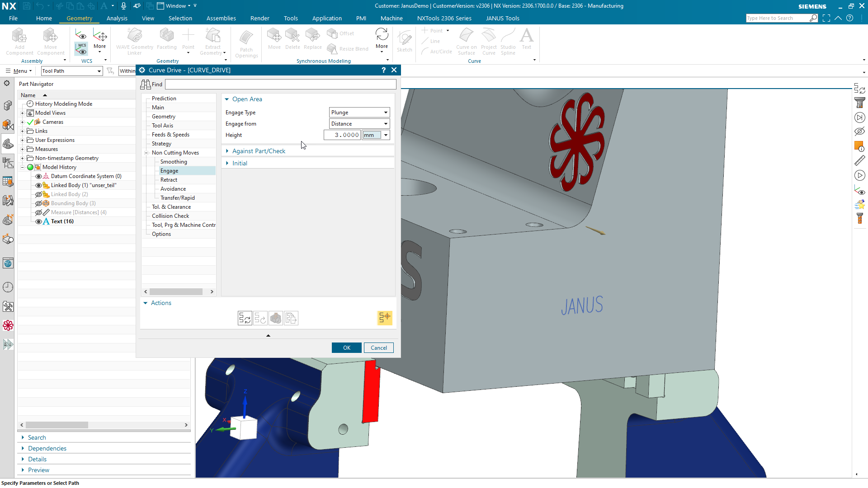Click the Studio Spline icon

pyautogui.click(x=508, y=35)
